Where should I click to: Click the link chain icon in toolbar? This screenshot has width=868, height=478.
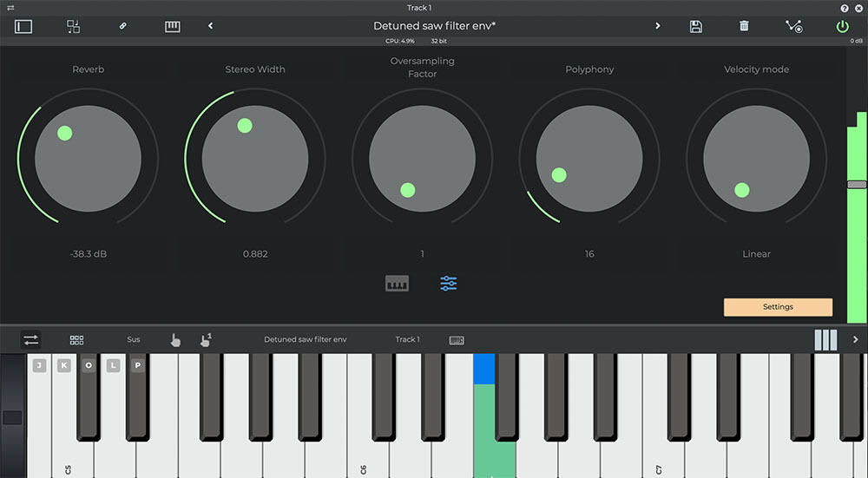[122, 26]
